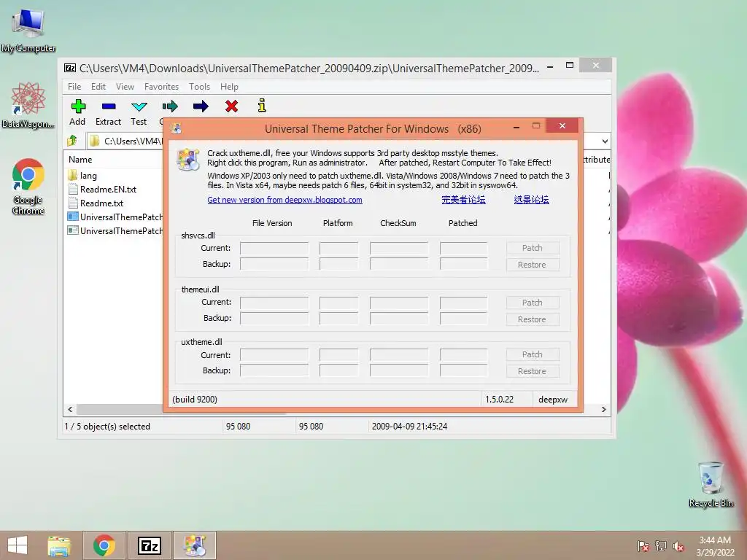Click the Move blue arrow toolbar icon
Screen dimensions: 747x560
[201, 106]
